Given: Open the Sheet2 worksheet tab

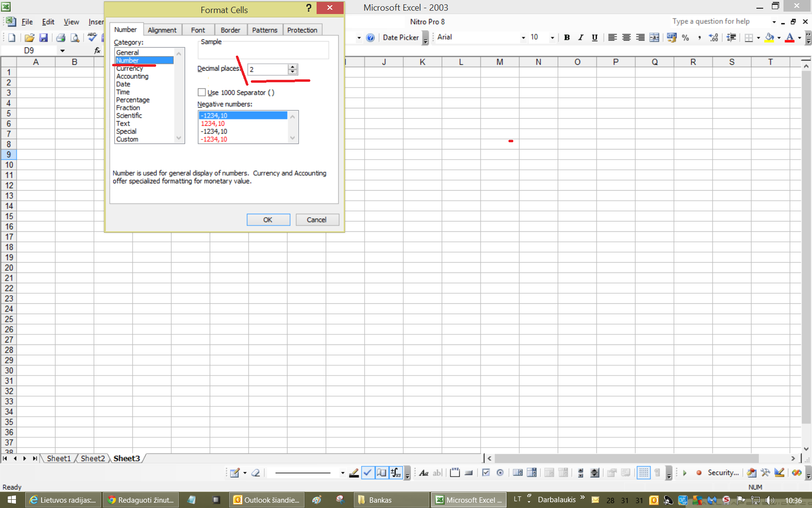Looking at the screenshot, I should (x=92, y=458).
